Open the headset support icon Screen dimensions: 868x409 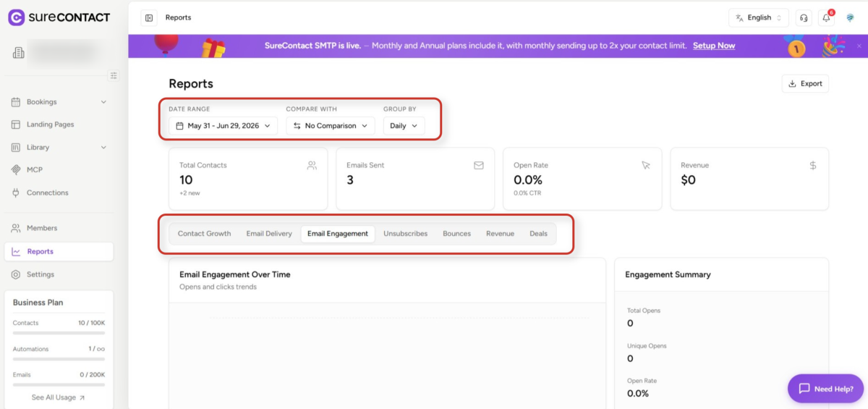click(804, 17)
